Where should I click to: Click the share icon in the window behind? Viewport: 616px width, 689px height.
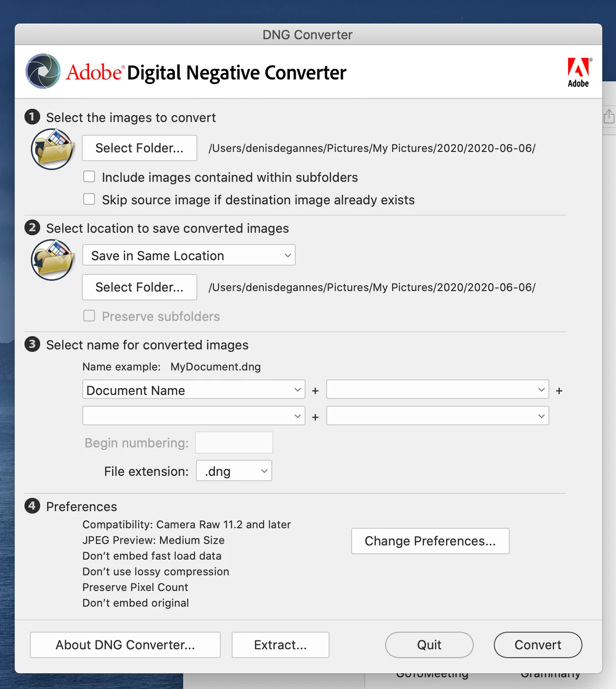point(609,117)
